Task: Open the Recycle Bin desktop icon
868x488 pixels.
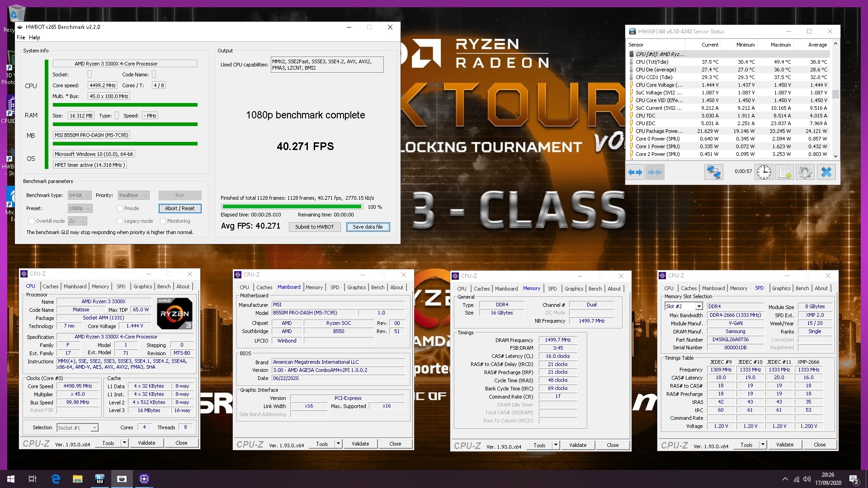Action: tap(16, 14)
